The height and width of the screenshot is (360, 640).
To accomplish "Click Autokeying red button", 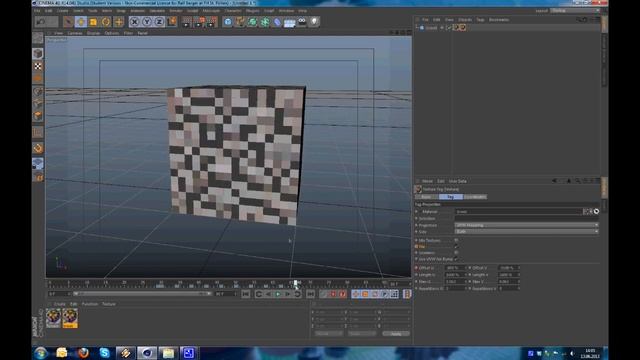I will point(333,294).
